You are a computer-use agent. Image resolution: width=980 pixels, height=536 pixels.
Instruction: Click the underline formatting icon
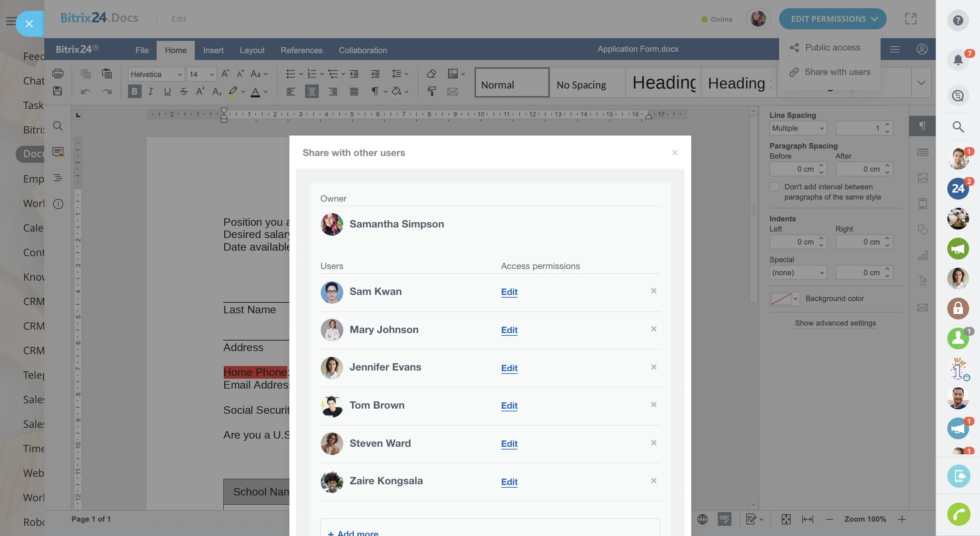(x=167, y=91)
